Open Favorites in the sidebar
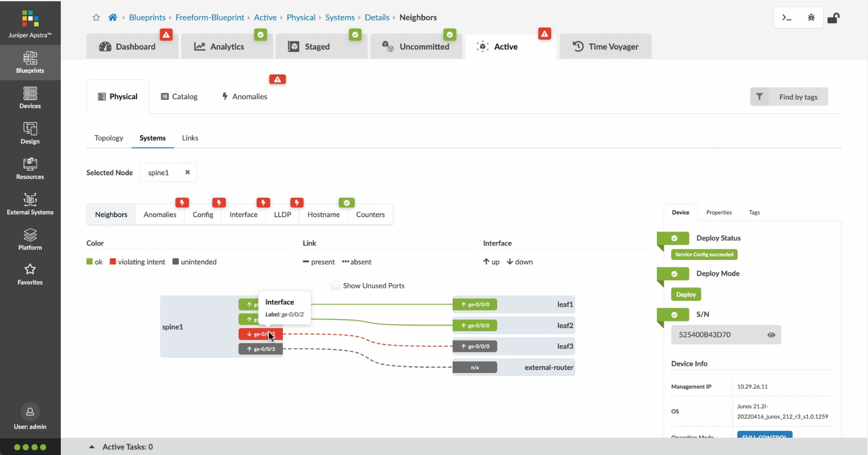This screenshot has height=455, width=868. coord(30,274)
